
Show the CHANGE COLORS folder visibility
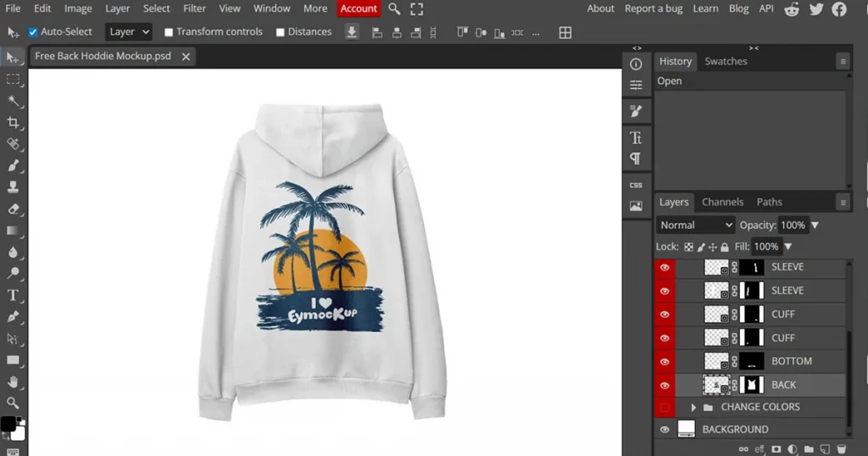pyautogui.click(x=665, y=408)
